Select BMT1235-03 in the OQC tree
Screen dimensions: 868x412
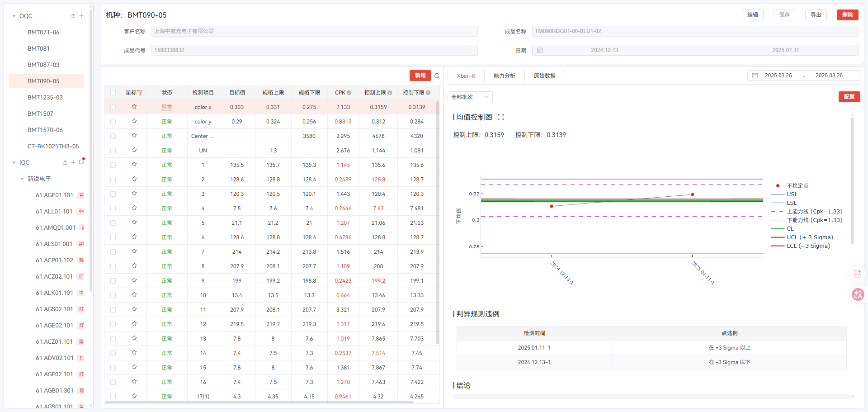tap(45, 97)
